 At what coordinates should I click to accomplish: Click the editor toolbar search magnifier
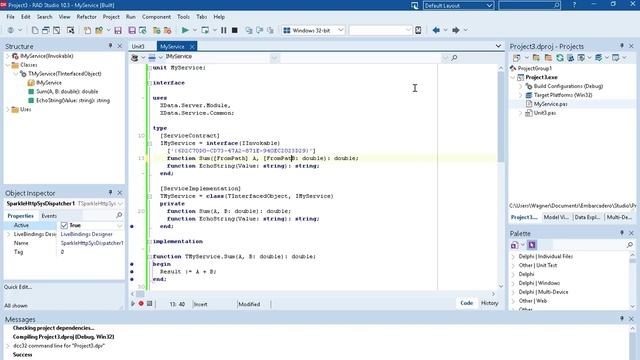(x=454, y=58)
